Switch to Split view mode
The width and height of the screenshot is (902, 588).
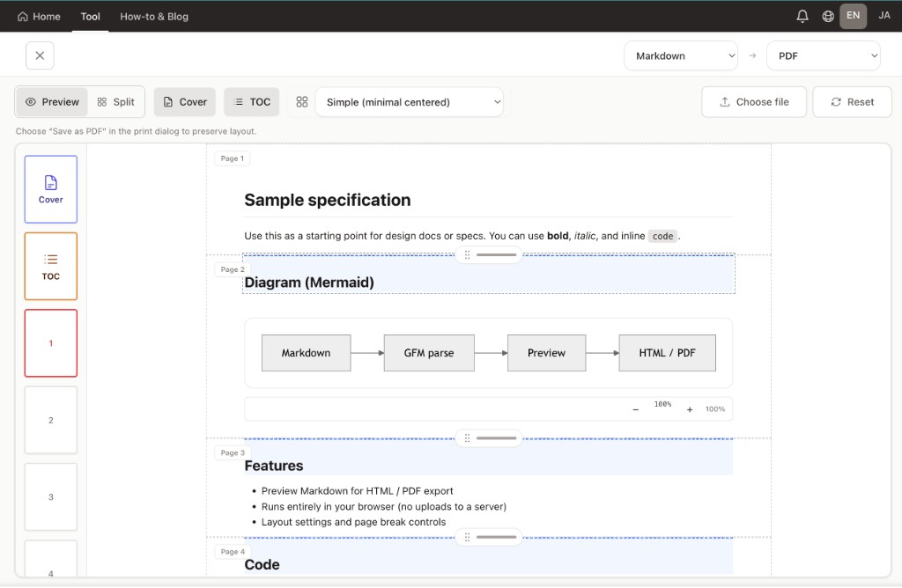pos(115,102)
